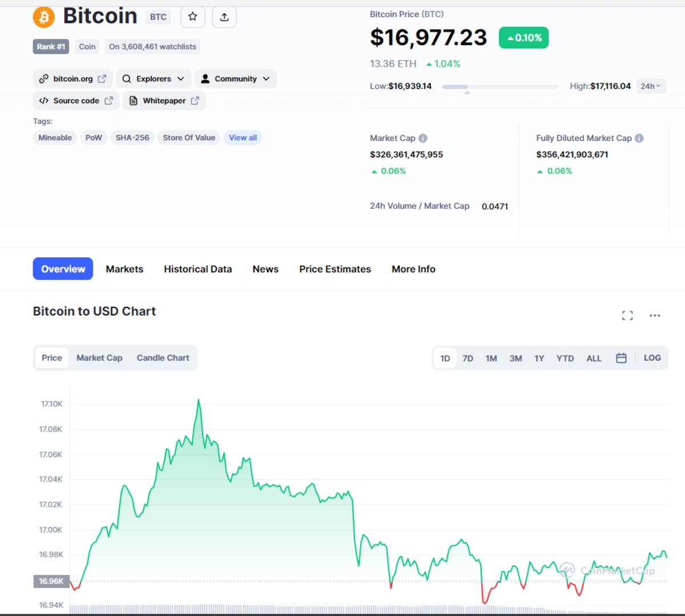Switch to the Historical Data tab
Screen dimensions: 685x616
(x=198, y=269)
